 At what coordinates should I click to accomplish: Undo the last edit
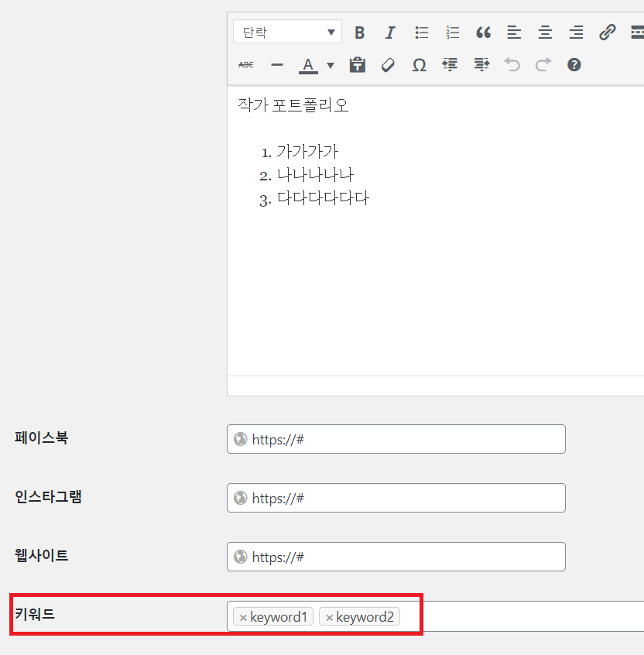(x=512, y=65)
